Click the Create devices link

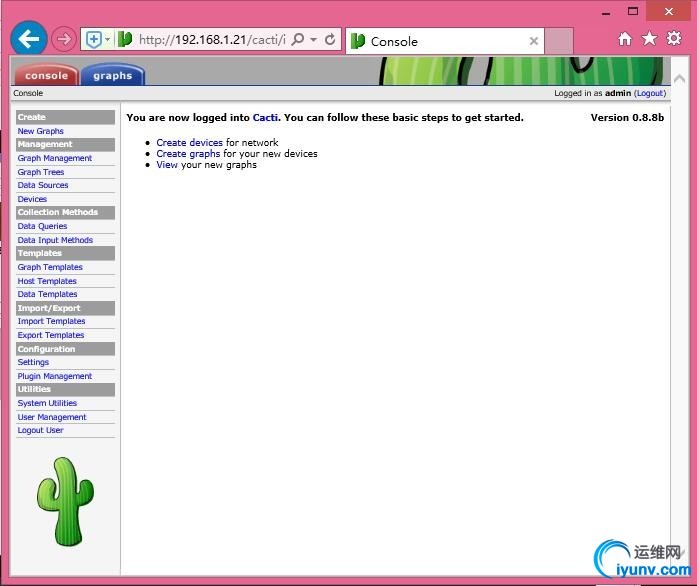tap(189, 143)
